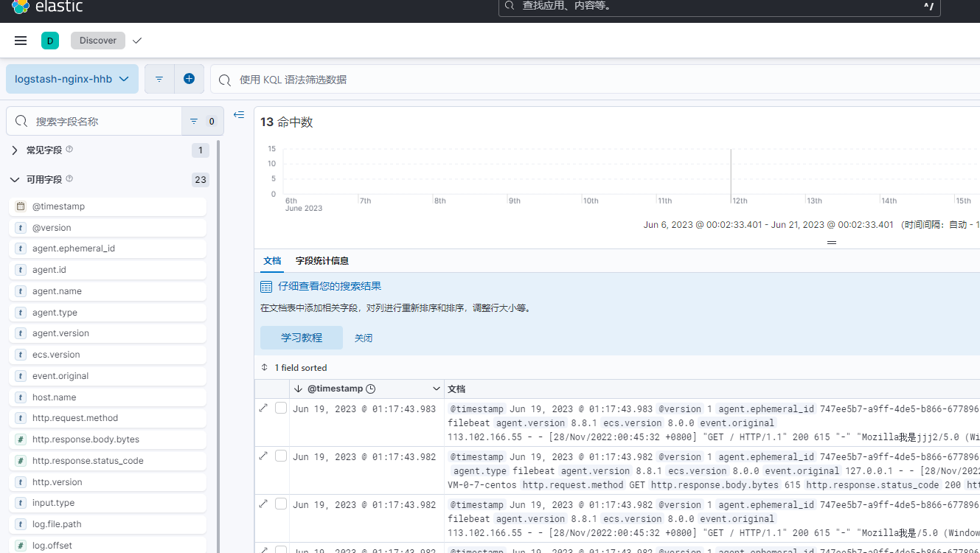The height and width of the screenshot is (553, 980).
Task: Select the @version field
Action: (108, 228)
